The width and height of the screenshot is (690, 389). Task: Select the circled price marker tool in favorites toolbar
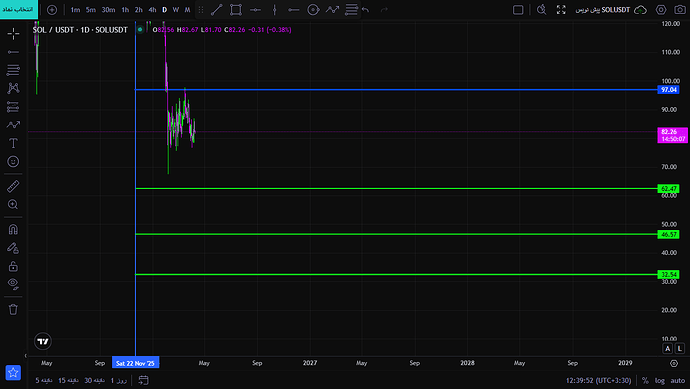tap(313, 10)
